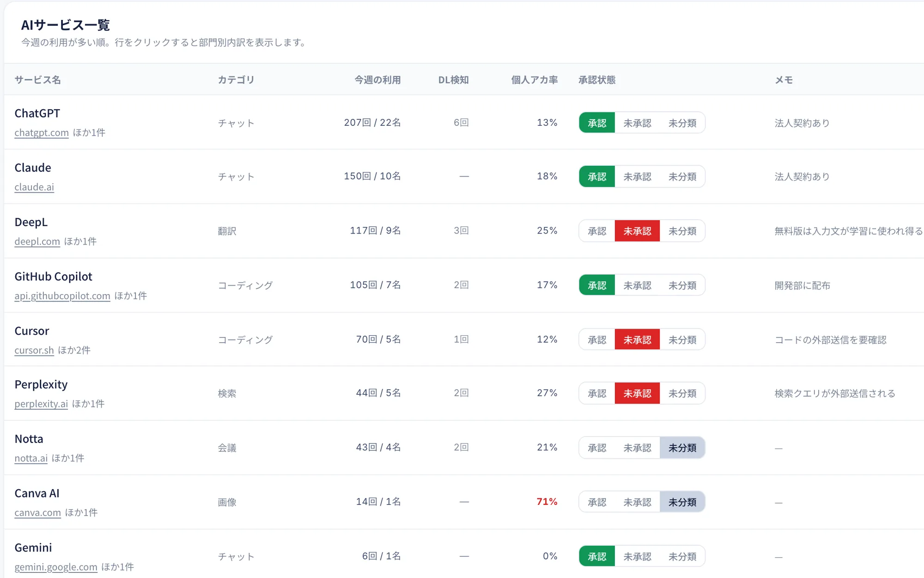The image size is (924, 578).
Task: Open the deepl.com domain link
Action: click(37, 241)
